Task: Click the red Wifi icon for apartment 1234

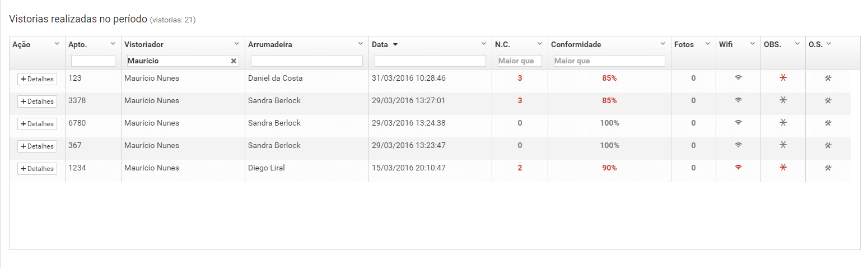Action: (738, 168)
